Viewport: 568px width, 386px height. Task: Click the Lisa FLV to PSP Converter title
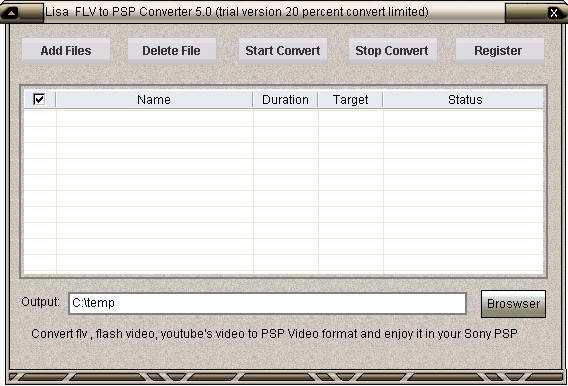[237, 12]
